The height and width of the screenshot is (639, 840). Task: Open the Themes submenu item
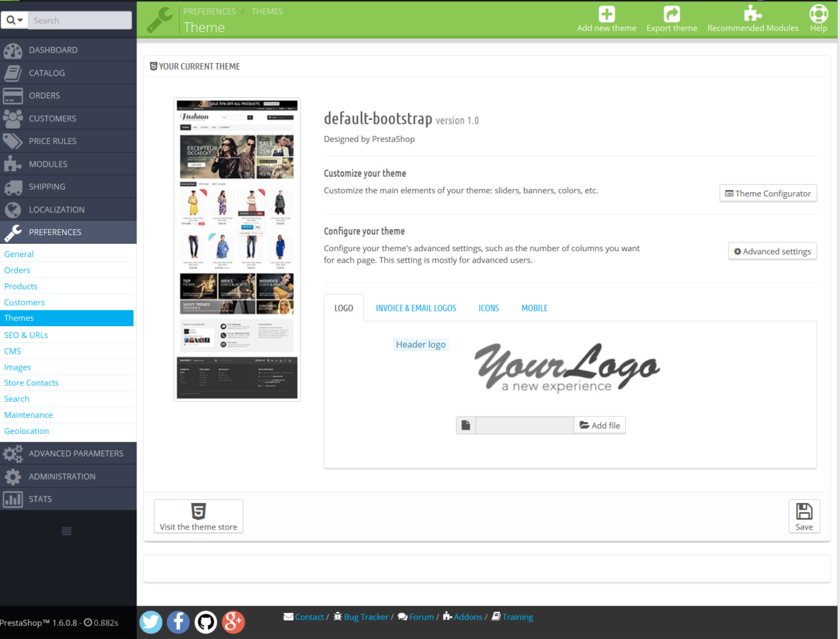point(67,318)
